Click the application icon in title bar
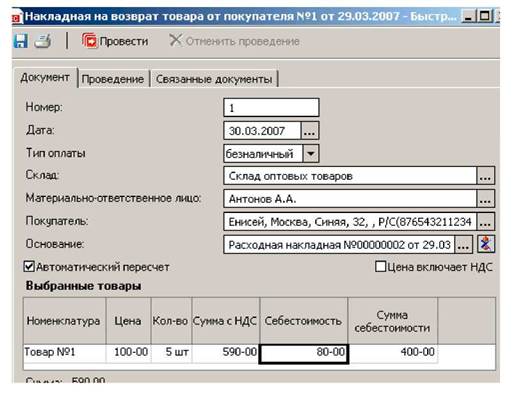The width and height of the screenshot is (516, 394). pos(17,17)
